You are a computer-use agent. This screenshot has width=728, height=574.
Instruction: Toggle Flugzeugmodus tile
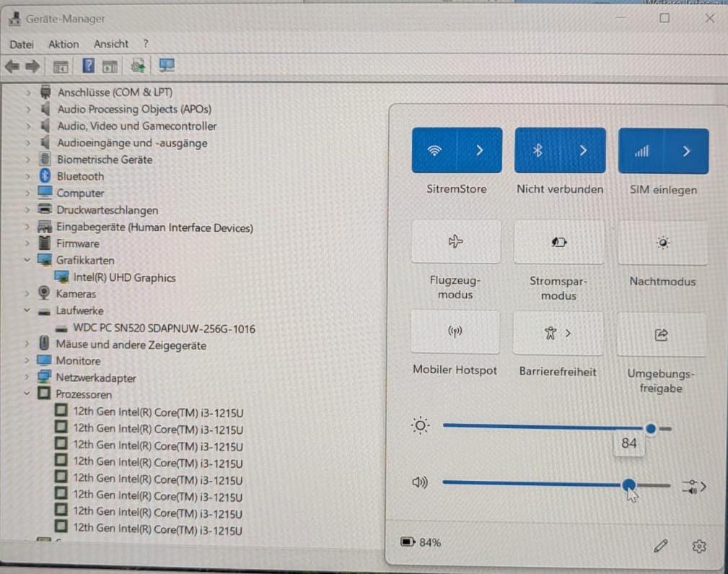coord(456,242)
